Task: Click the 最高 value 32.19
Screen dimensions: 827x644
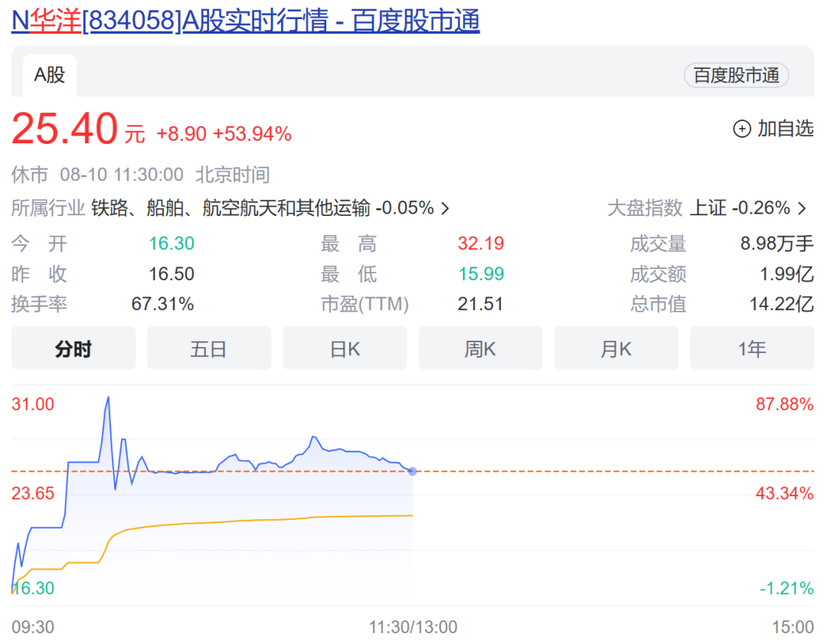Action: coord(480,244)
